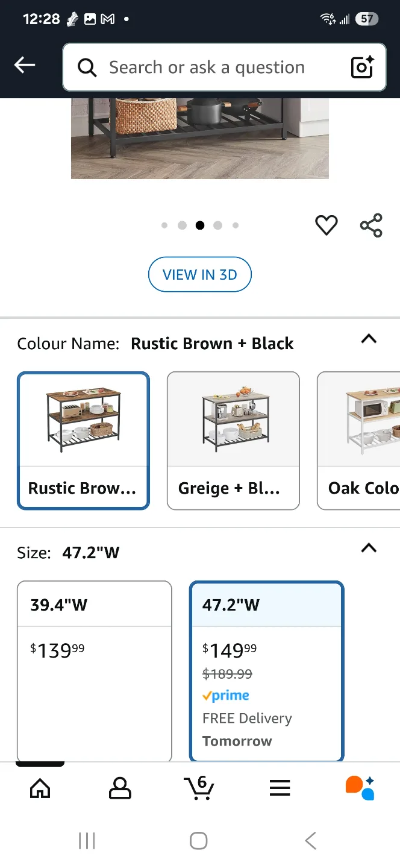
Task: Open the cart showing 6 items
Action: pos(199,787)
